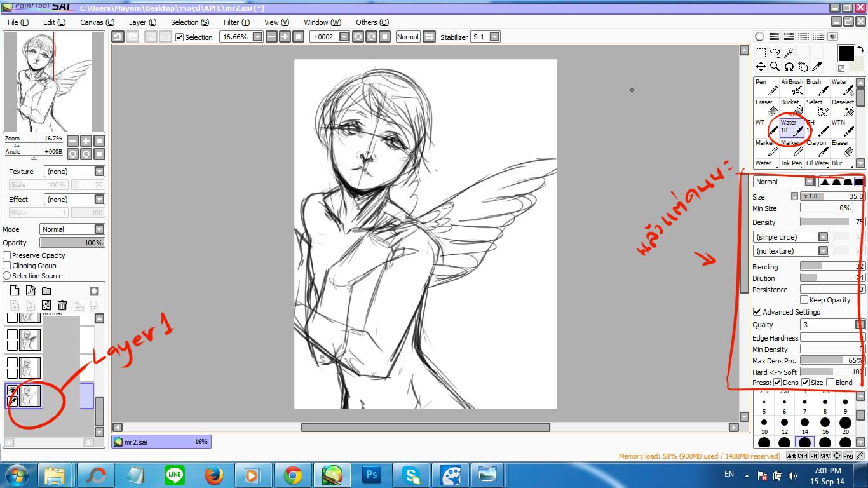868x488 pixels.
Task: Create a new linework layer
Action: coord(31,291)
